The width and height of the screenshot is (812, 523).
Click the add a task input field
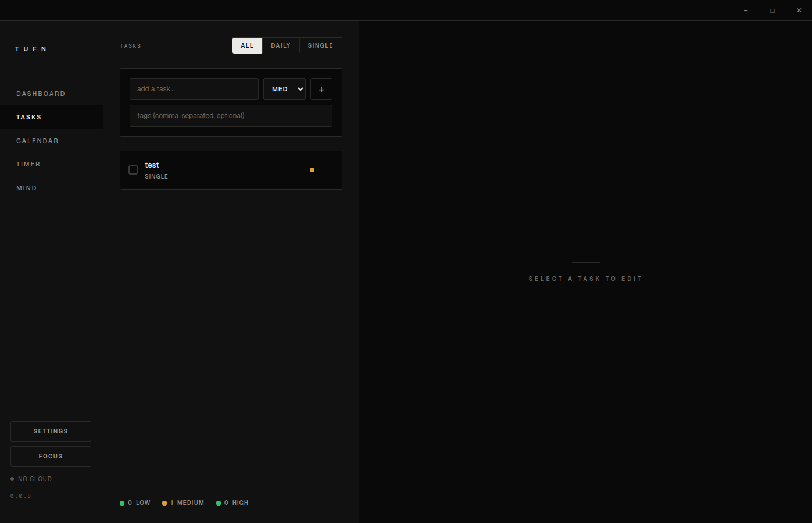tap(194, 89)
